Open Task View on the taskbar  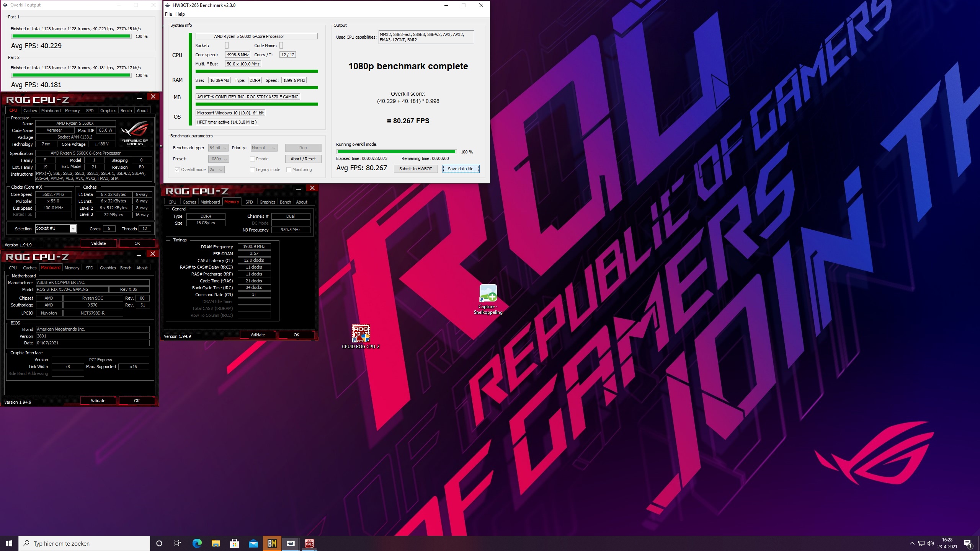pyautogui.click(x=178, y=543)
